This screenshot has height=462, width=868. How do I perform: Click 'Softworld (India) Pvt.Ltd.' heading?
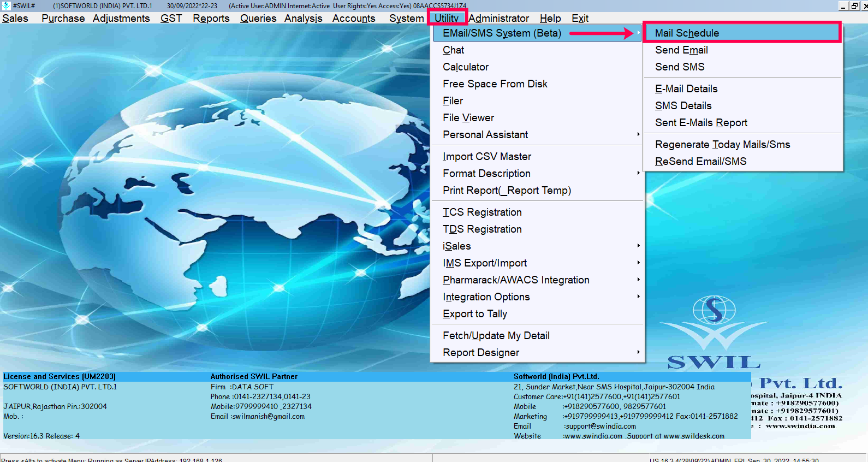[556, 376]
